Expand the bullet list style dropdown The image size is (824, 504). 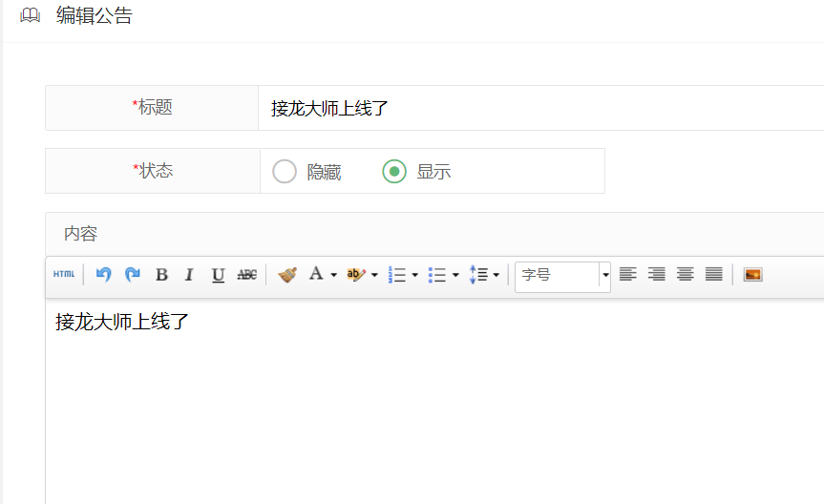point(455,275)
